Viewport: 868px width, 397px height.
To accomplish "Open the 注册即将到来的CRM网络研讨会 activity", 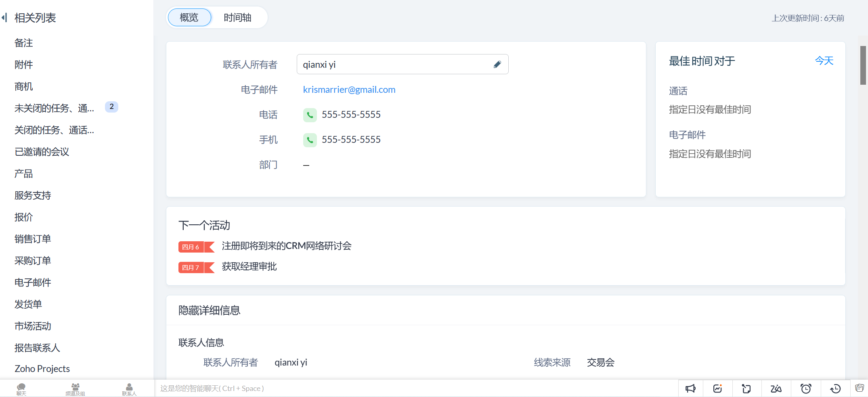I will [286, 246].
